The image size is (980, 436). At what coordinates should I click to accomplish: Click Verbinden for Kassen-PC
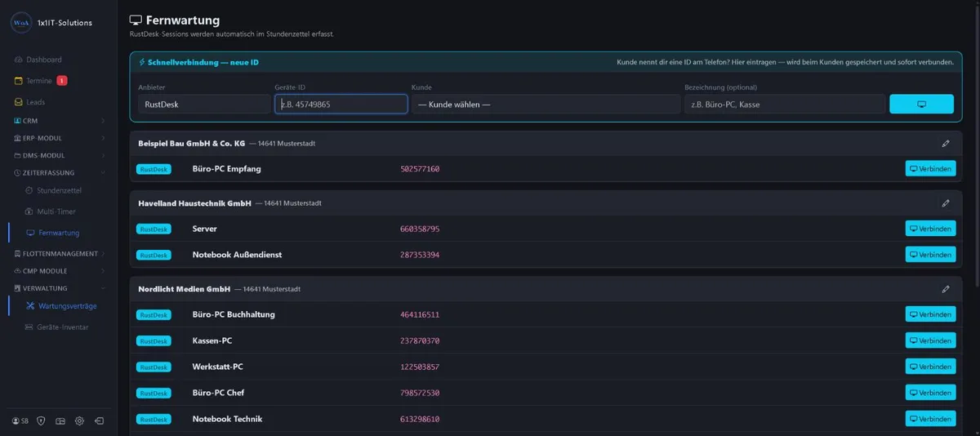coord(930,340)
